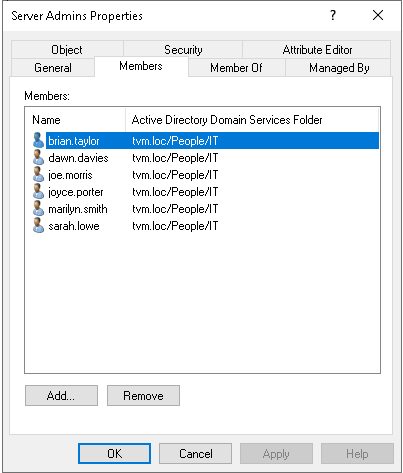403x473 pixels.
Task: Click the user icon beside dawn.davies
Action: pyautogui.click(x=38, y=157)
